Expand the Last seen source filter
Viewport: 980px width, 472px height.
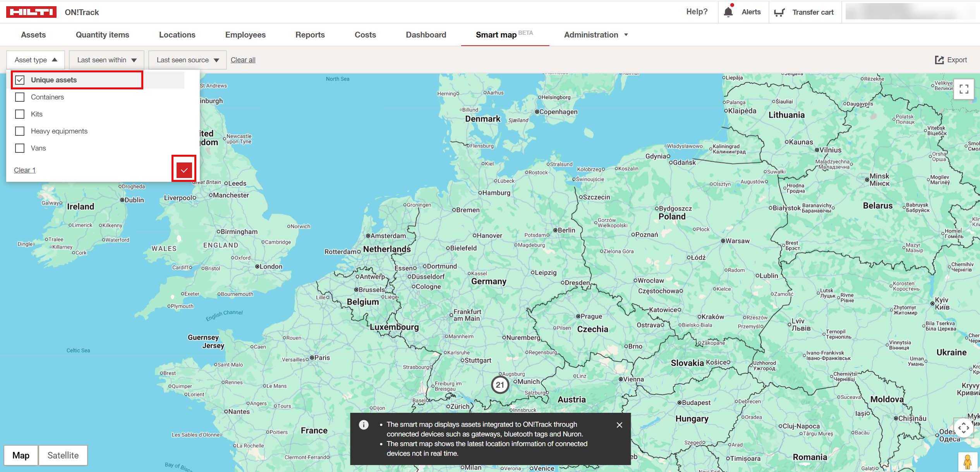coord(187,60)
